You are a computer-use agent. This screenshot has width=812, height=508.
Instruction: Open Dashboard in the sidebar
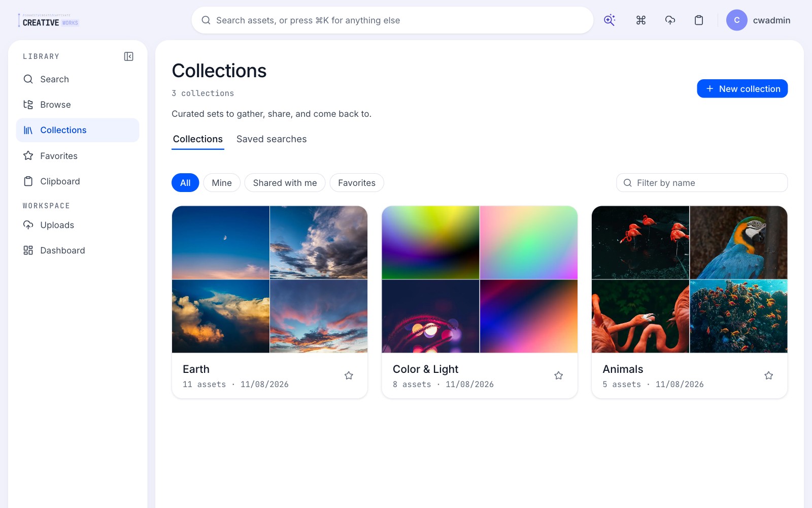tap(78, 250)
